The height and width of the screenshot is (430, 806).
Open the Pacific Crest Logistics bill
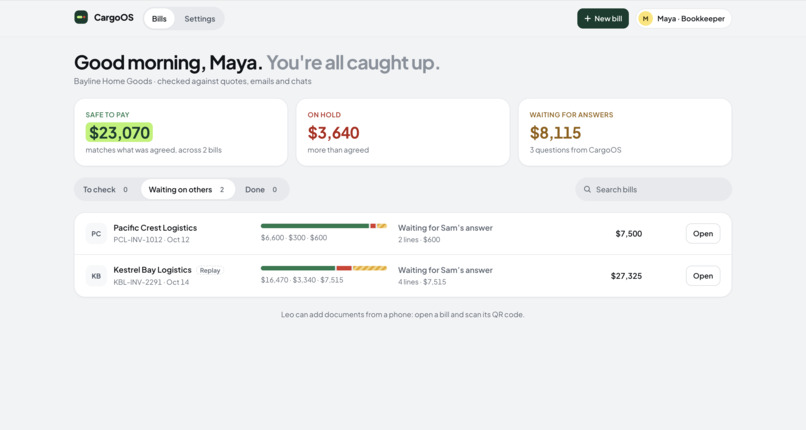703,234
